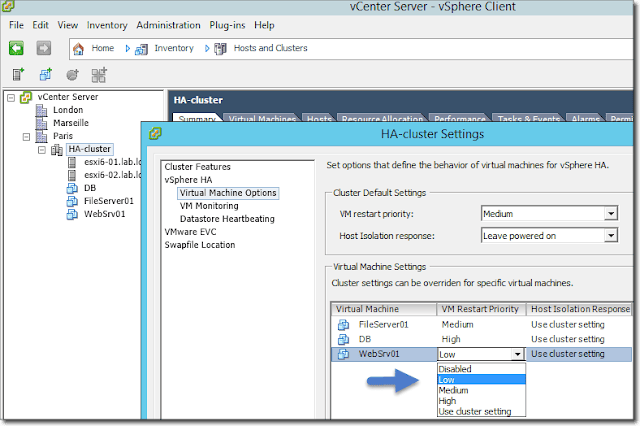Click Hosts and Clusters breadcrumb text
Viewport: 640px width, 426px height.
click(270, 48)
